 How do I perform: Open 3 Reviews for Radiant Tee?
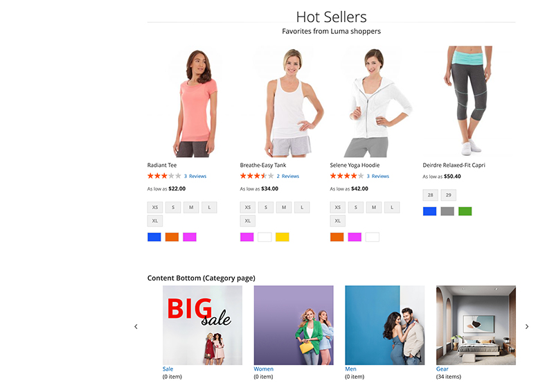pyautogui.click(x=195, y=176)
